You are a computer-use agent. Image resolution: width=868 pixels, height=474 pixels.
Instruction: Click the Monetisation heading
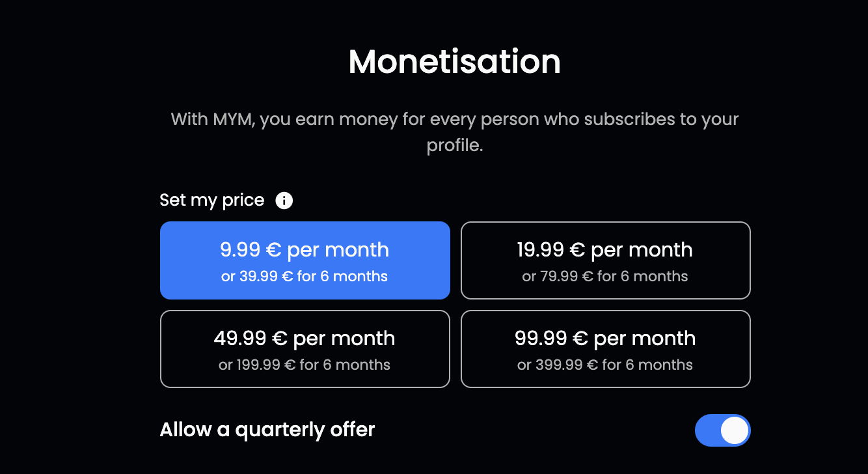pyautogui.click(x=454, y=63)
